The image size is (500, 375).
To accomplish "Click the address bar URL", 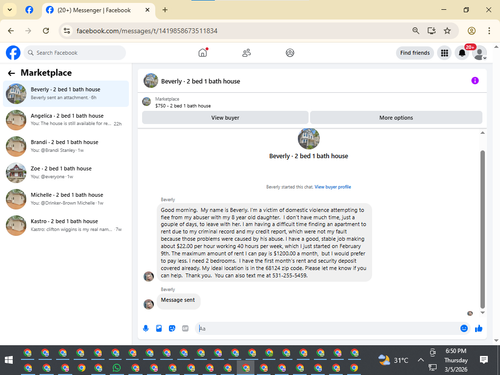I will pos(147,31).
